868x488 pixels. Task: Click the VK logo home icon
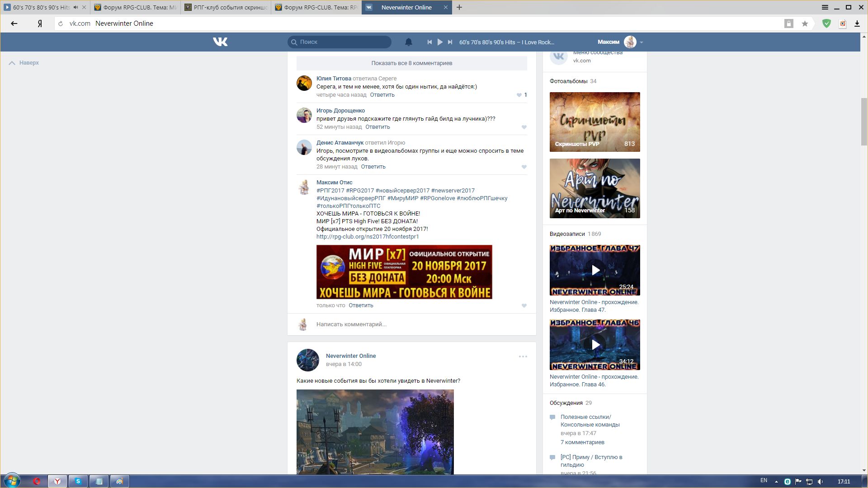(x=220, y=42)
